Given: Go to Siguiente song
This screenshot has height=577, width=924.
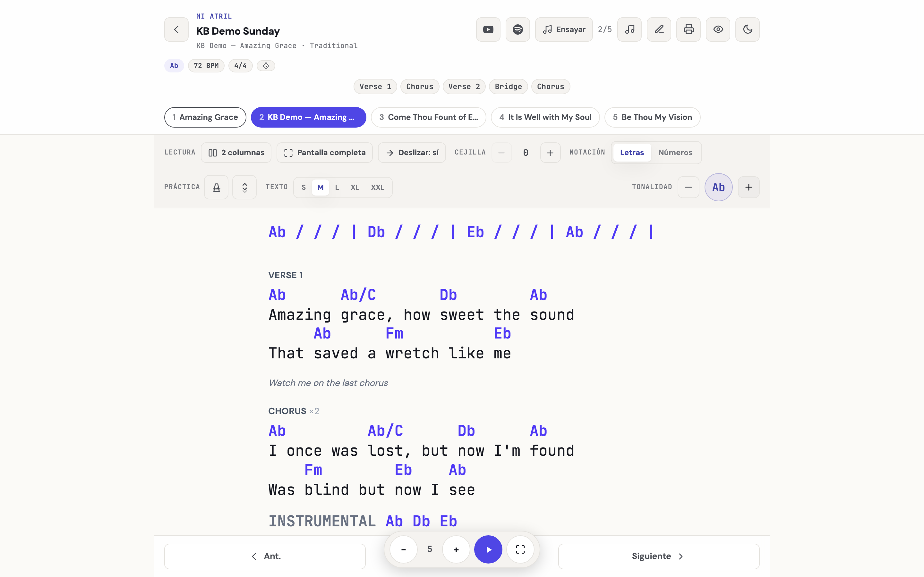Looking at the screenshot, I should (x=659, y=556).
